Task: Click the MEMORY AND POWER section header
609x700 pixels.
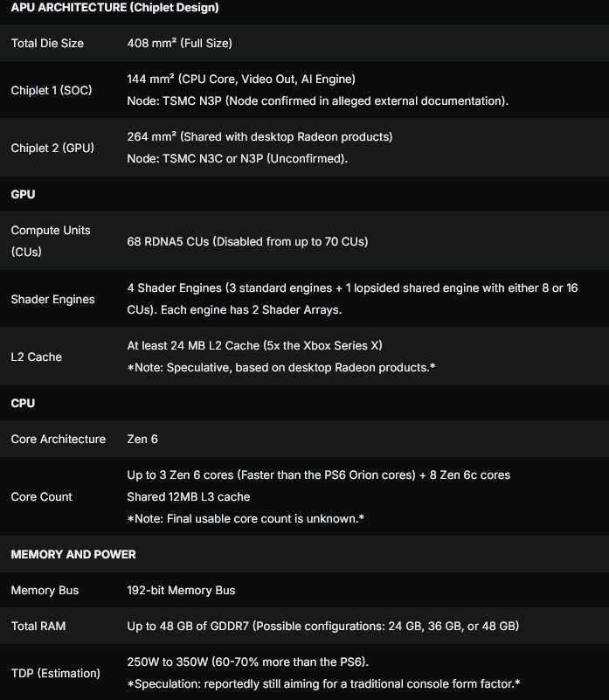Action: click(73, 554)
